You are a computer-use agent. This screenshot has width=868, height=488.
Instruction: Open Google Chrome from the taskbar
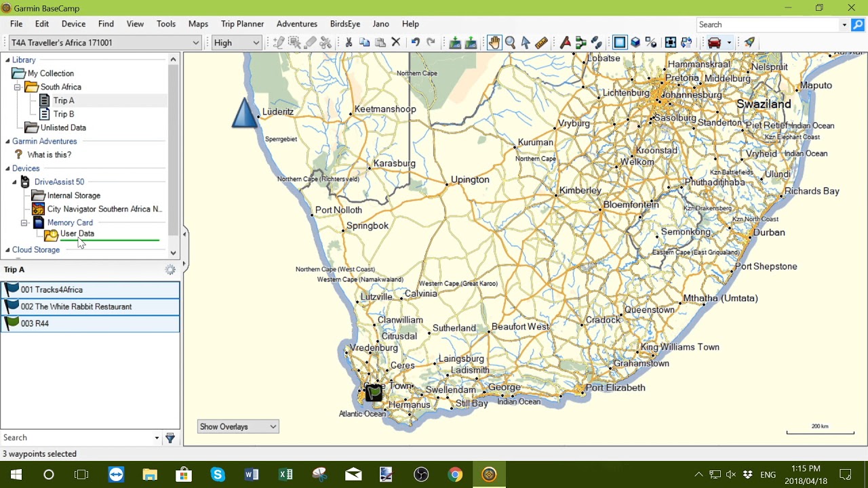(x=455, y=474)
